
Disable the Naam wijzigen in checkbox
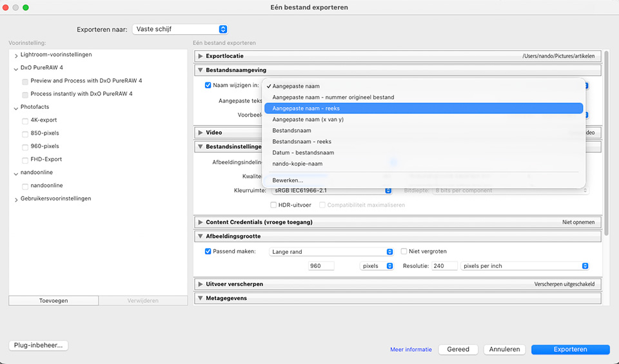tap(208, 85)
